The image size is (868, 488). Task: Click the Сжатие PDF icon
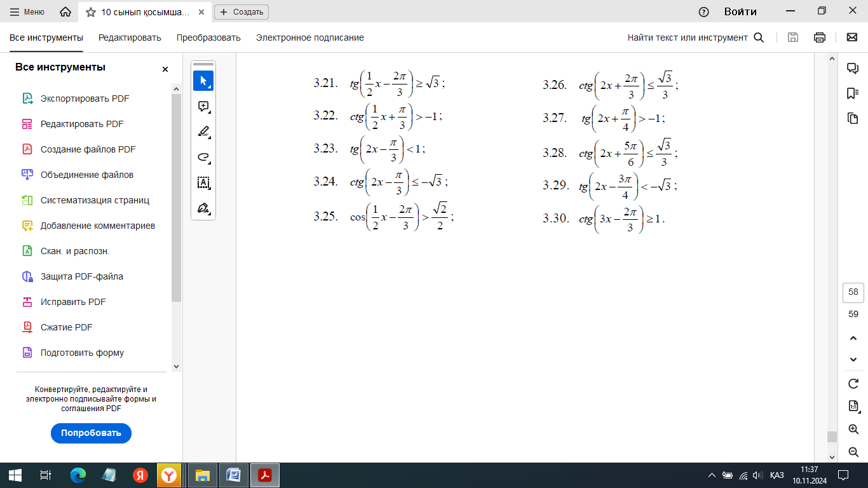[27, 327]
